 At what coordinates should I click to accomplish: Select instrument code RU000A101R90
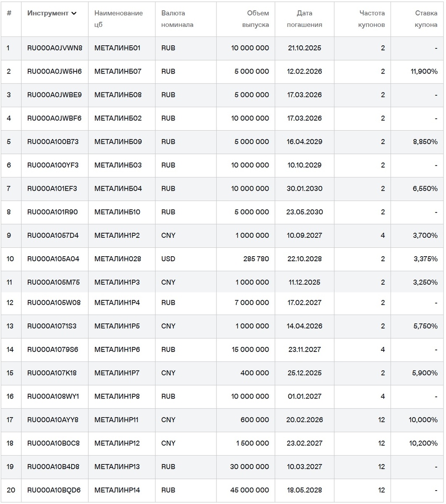pyautogui.click(x=52, y=213)
